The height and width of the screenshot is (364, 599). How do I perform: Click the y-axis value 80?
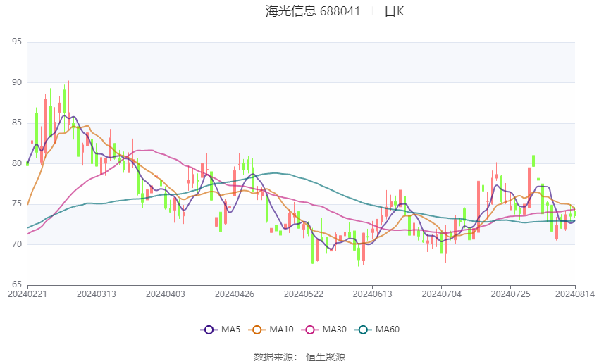17,163
